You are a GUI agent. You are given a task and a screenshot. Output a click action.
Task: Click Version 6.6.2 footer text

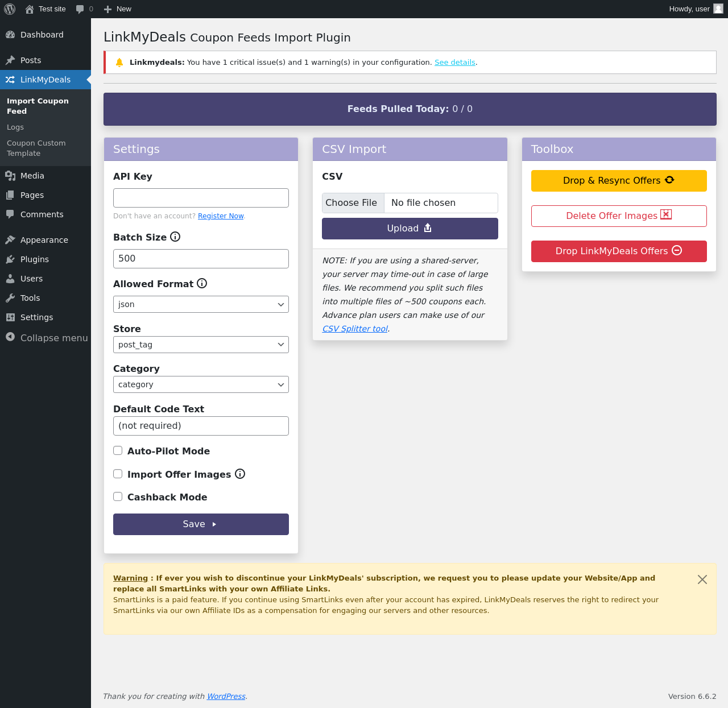(x=692, y=696)
